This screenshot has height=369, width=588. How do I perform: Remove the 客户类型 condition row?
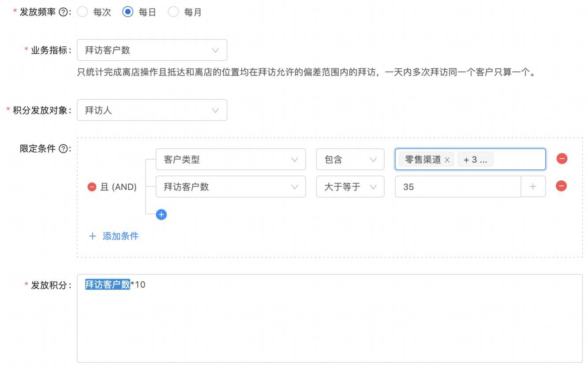[562, 159]
